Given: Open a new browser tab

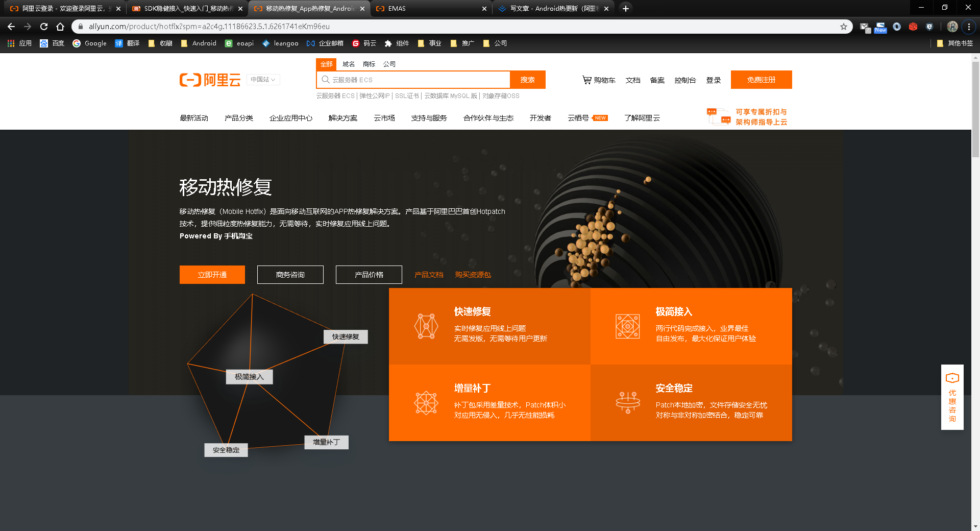Looking at the screenshot, I should (625, 8).
